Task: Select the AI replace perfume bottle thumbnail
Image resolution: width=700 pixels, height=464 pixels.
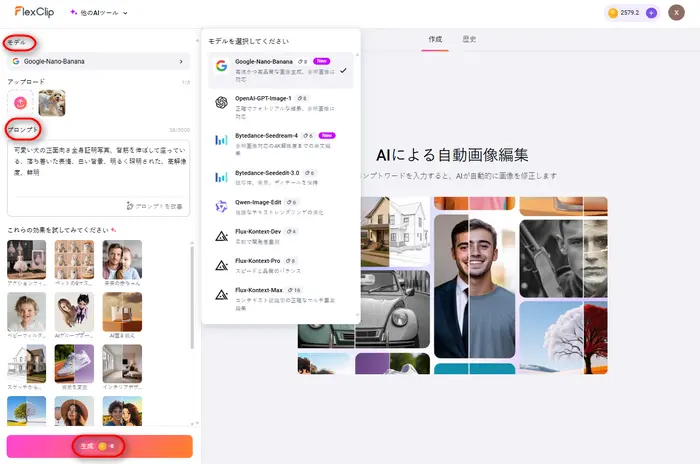Action: [122, 311]
